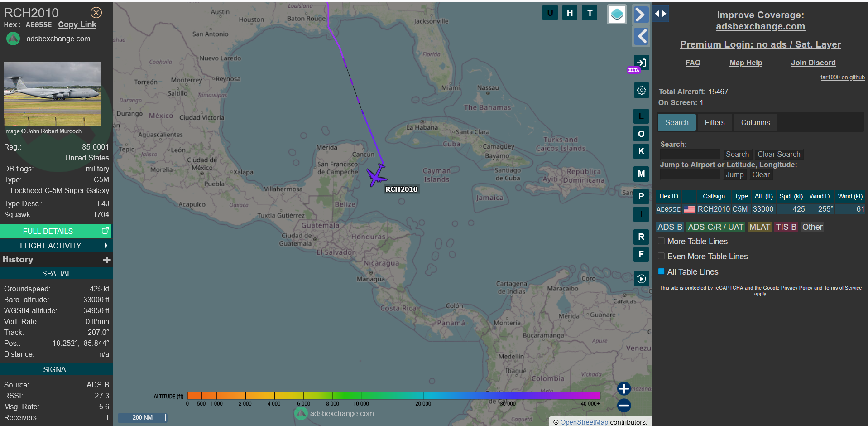
Task: Toggle the MLAT source legend
Action: [x=759, y=227]
